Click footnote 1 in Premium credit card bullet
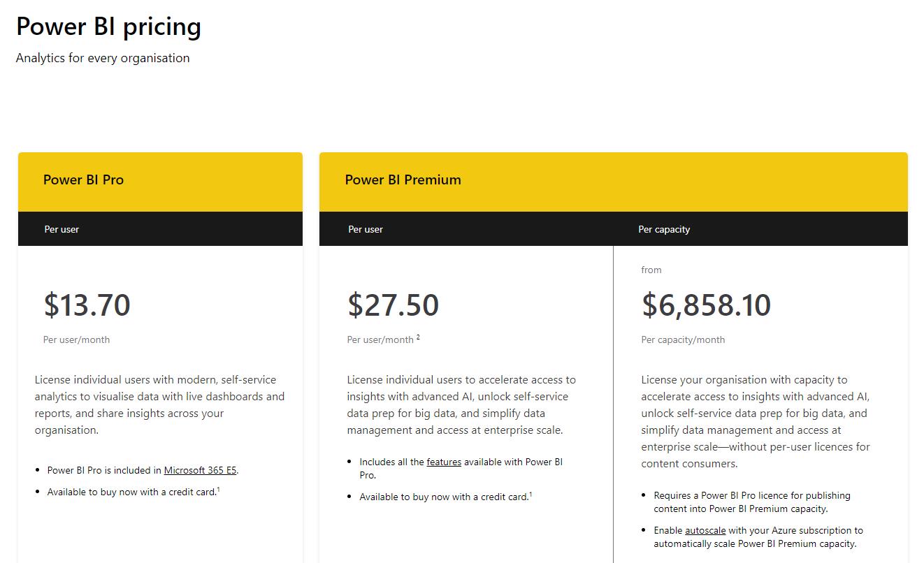The image size is (924, 563). [530, 495]
